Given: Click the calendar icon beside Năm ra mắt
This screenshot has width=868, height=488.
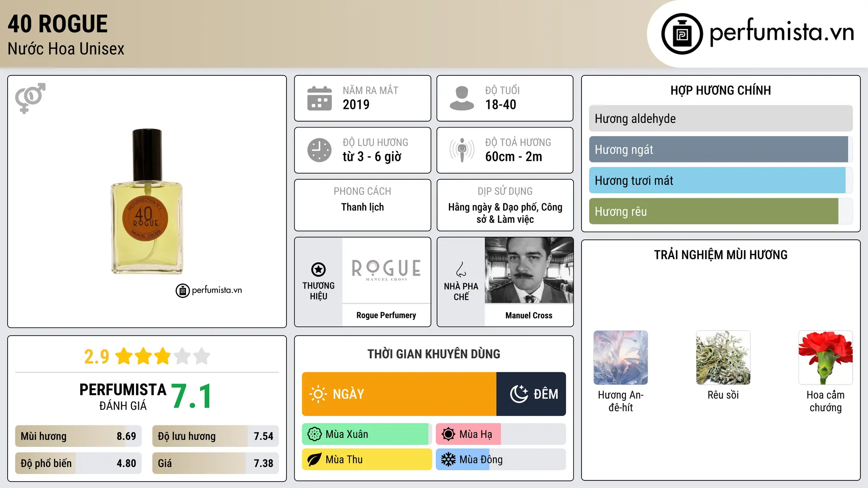Looking at the screenshot, I should (320, 98).
